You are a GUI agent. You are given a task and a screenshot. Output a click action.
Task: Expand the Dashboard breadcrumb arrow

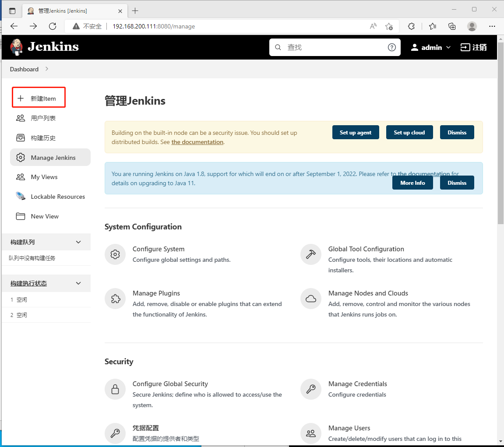pos(47,69)
